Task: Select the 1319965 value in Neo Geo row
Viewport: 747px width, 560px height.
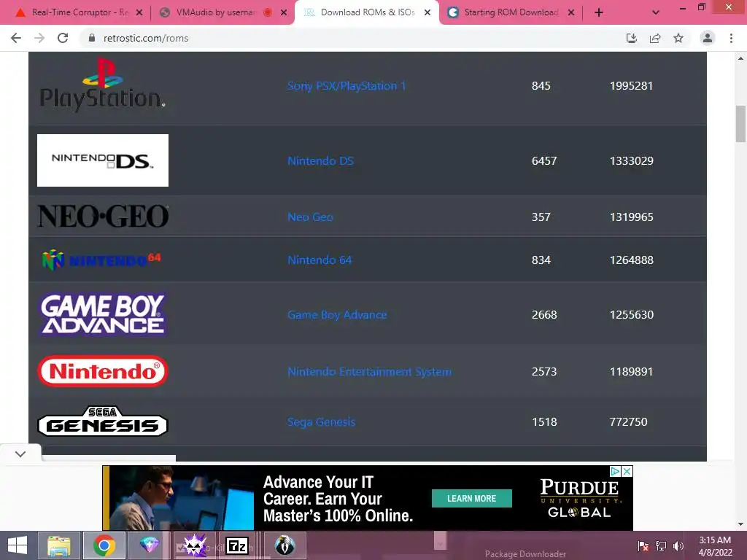Action: (x=631, y=217)
